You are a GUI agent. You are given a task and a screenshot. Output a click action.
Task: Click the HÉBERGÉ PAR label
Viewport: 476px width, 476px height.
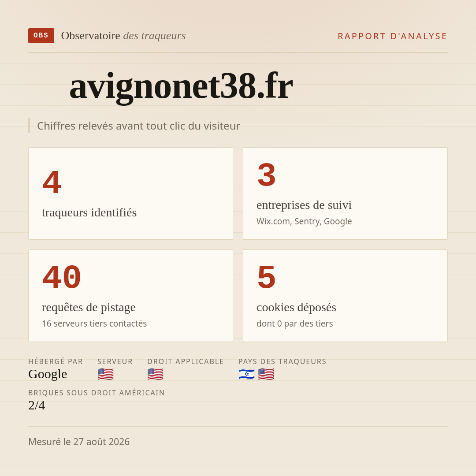(56, 361)
